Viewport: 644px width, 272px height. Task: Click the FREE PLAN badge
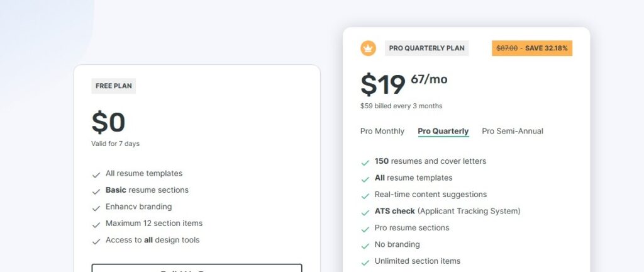click(x=114, y=86)
